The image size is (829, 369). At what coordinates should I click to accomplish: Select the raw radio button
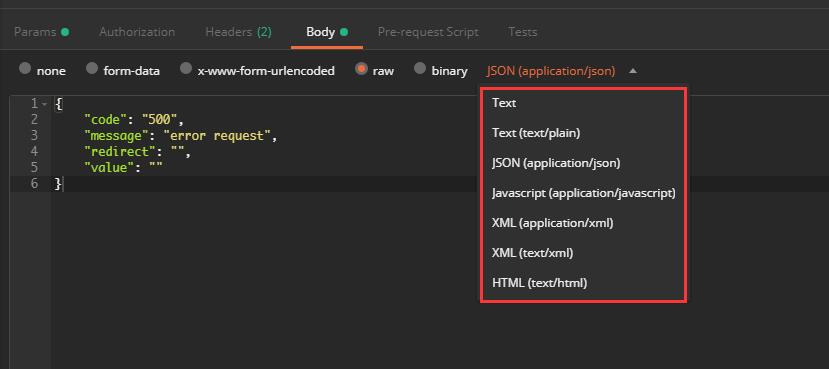(x=361, y=69)
